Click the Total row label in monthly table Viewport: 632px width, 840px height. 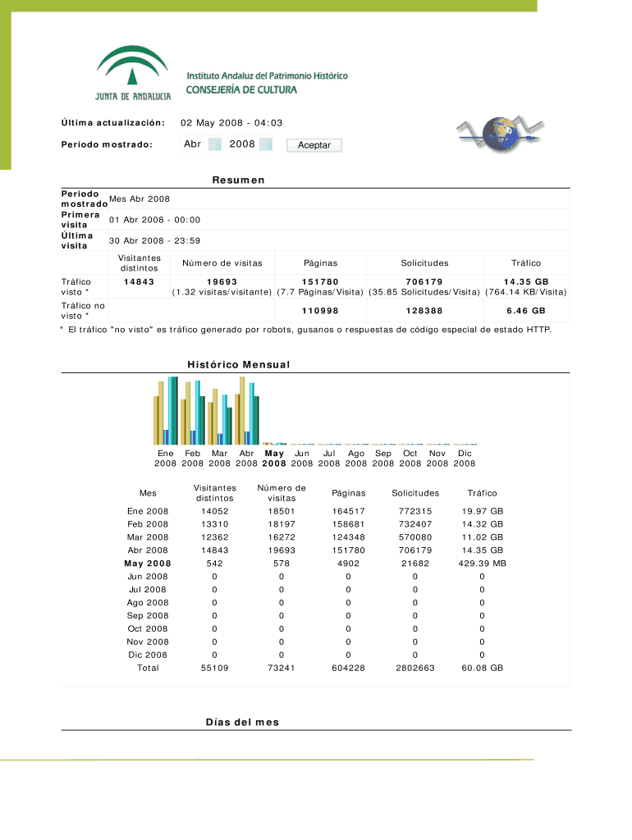coord(148,668)
